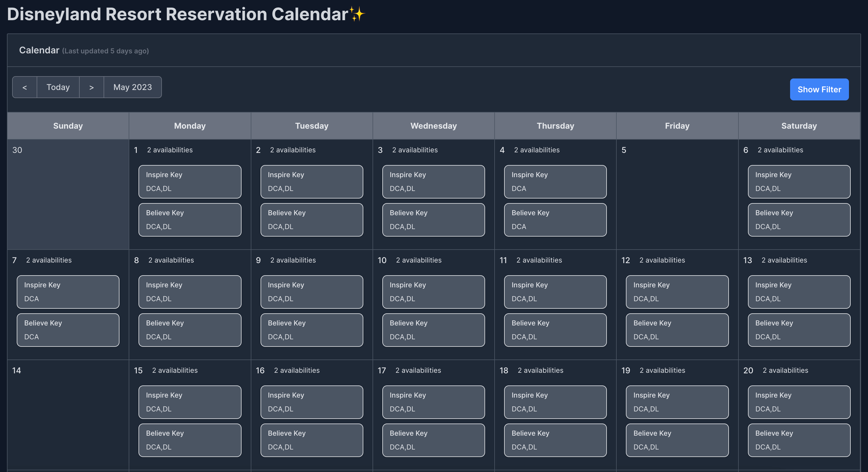
Task: Click the Show Filter button
Action: 819,89
